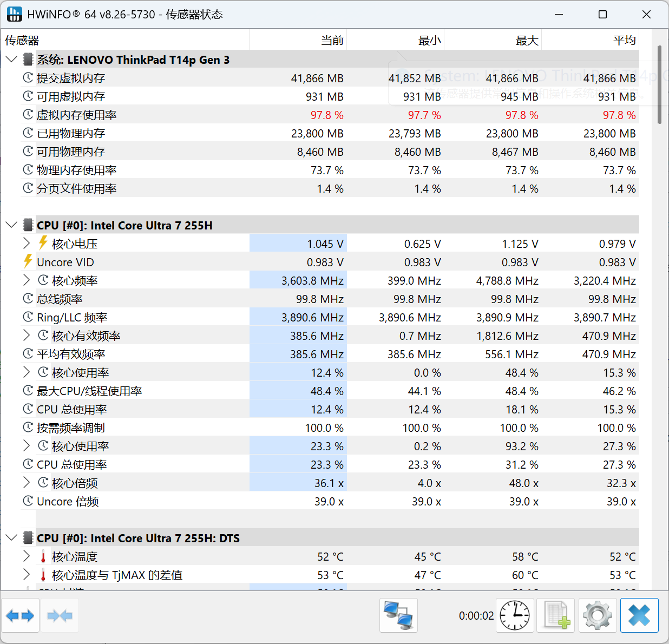
Task: Click the lightning icon beside Uncore VID
Action: (28, 261)
